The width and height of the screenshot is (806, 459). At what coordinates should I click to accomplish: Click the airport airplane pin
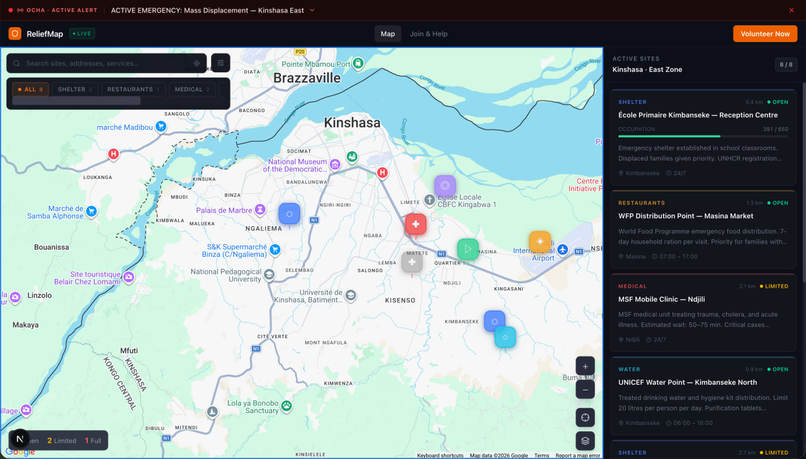click(562, 250)
